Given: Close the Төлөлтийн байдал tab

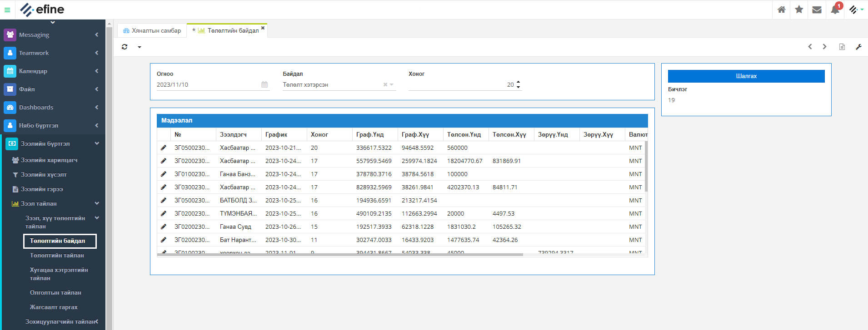Looking at the screenshot, I should pyautogui.click(x=263, y=28).
